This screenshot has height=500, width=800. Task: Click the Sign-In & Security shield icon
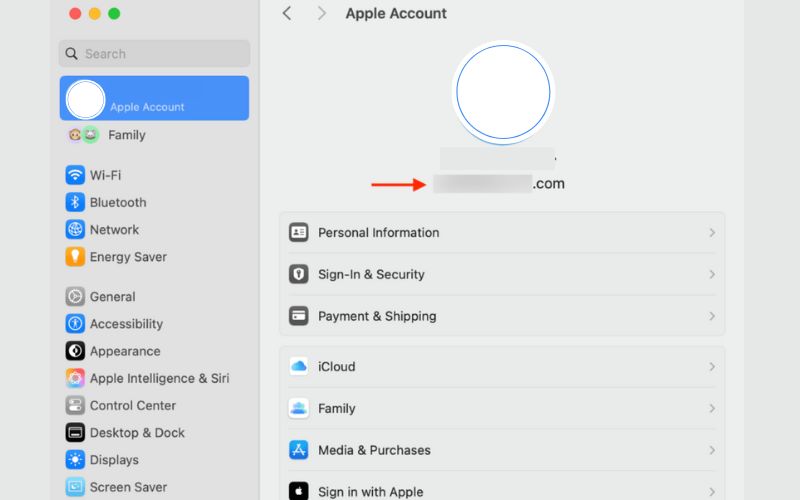click(x=298, y=274)
